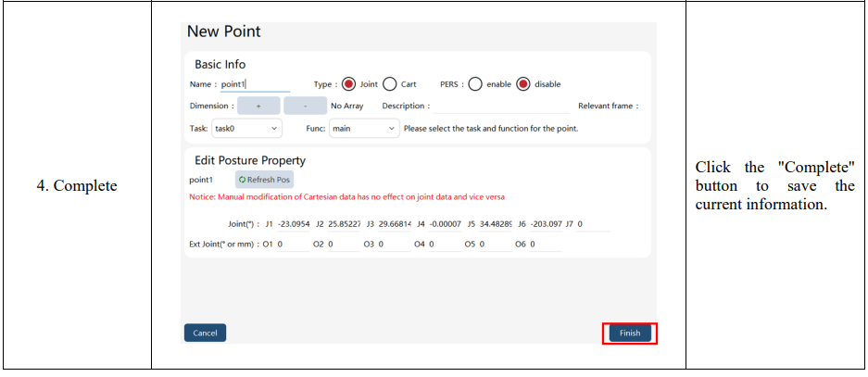Choose the PERS disable radio button
The height and width of the screenshot is (377, 868).
[x=523, y=84]
